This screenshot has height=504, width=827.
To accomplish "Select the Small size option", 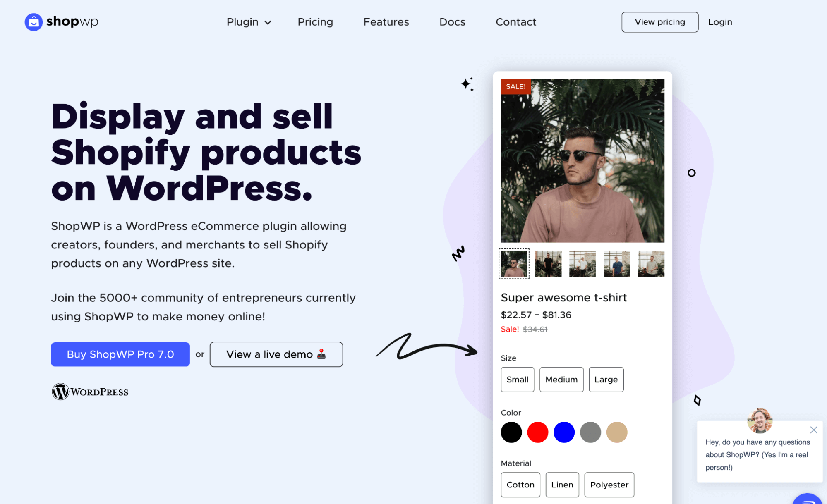I will click(517, 380).
